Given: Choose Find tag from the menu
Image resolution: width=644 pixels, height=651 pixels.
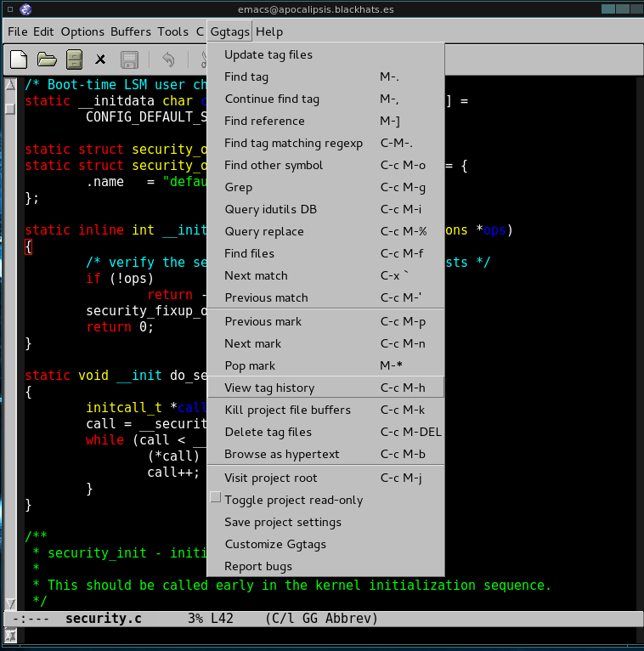Looking at the screenshot, I should point(325,76).
